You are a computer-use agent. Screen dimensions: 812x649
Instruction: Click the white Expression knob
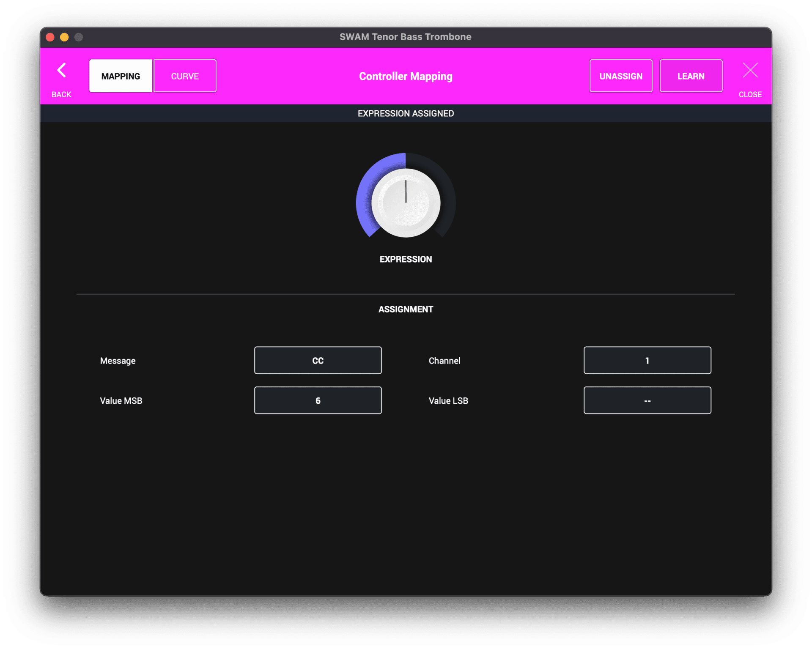pos(406,203)
